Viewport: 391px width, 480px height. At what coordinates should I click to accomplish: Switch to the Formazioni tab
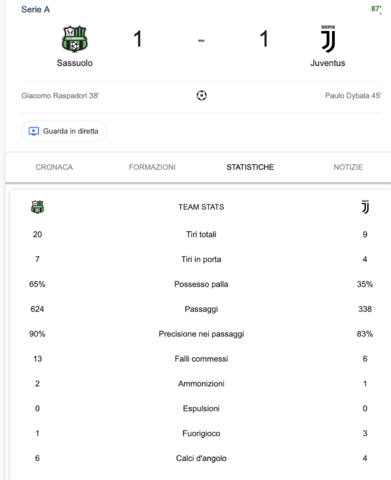152,167
